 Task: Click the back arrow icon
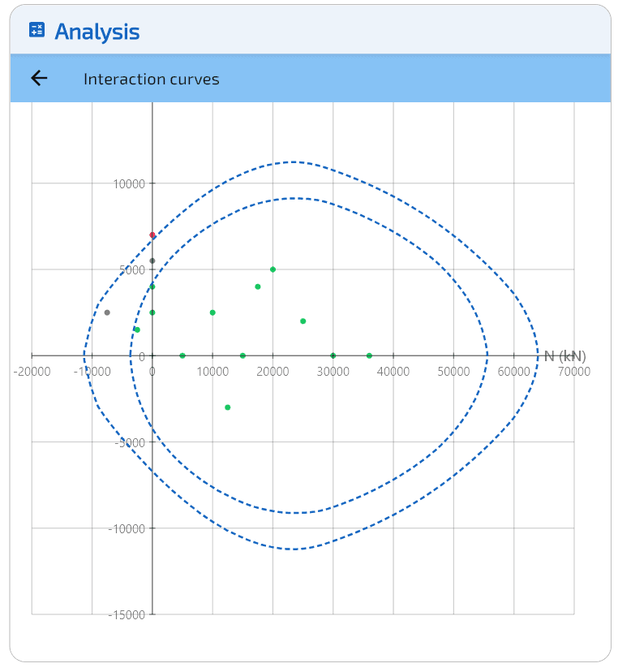click(39, 78)
